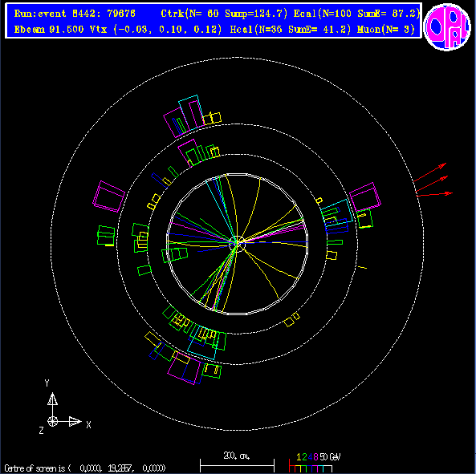Select the bottom red muon arrow

(x=434, y=194)
